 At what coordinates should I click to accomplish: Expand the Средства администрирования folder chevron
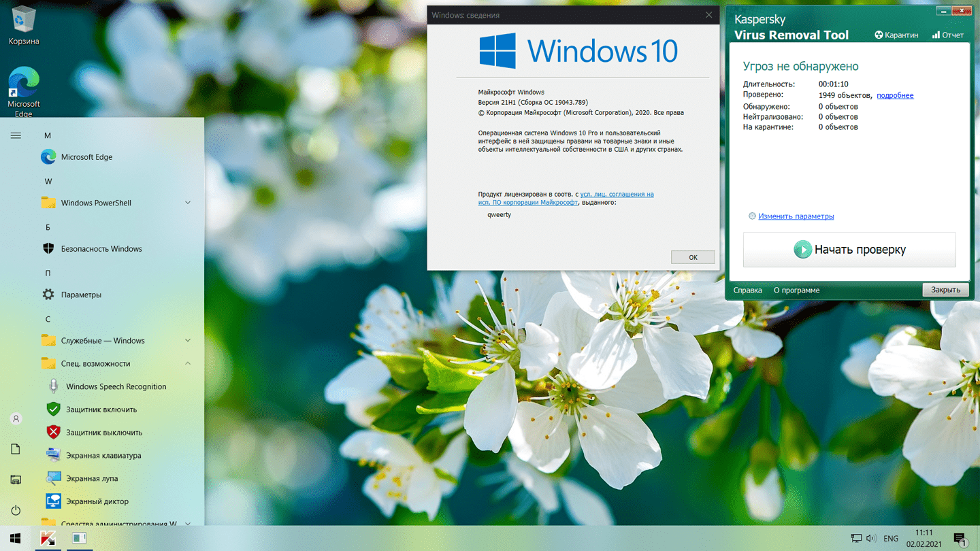click(x=188, y=523)
